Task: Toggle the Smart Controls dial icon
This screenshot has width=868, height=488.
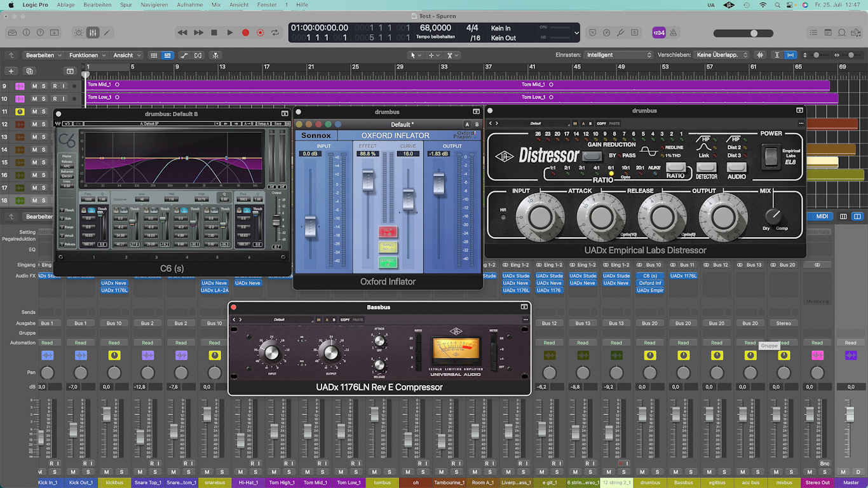Action: [x=79, y=32]
